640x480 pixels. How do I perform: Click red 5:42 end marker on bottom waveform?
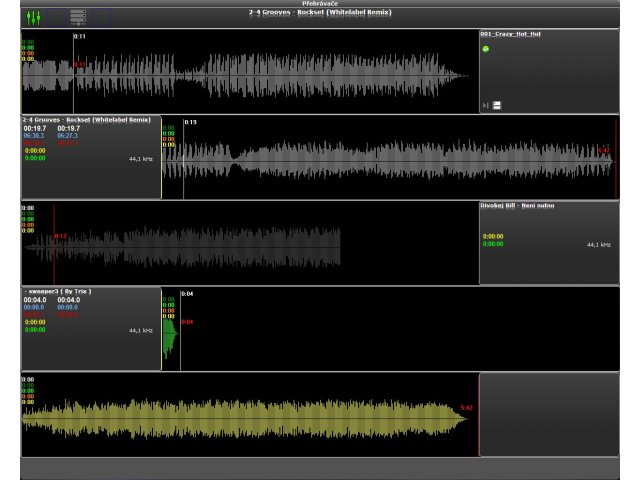[466, 408]
